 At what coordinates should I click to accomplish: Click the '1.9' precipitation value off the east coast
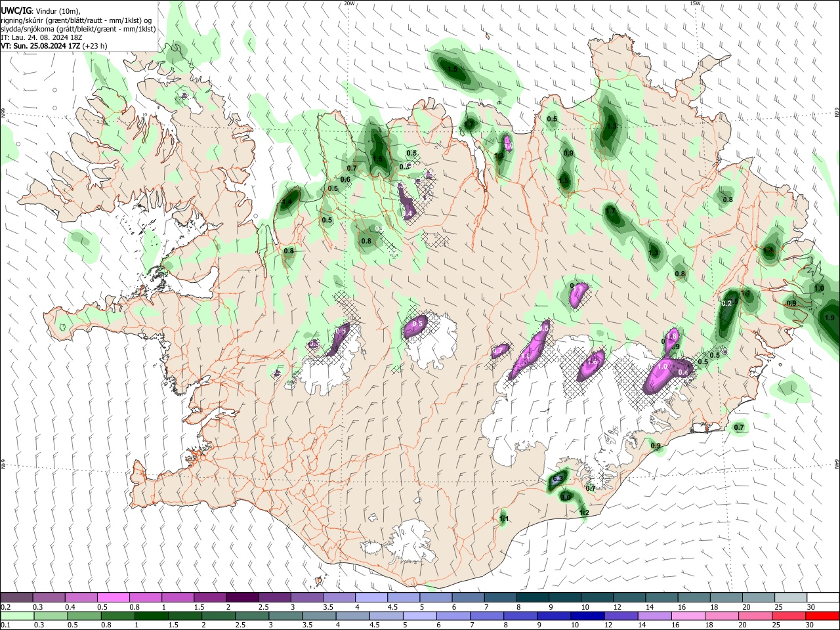click(x=829, y=318)
